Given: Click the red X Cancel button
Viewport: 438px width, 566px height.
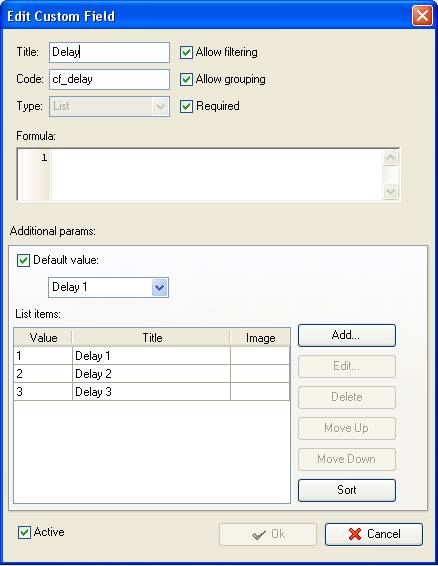Looking at the screenshot, I should [374, 534].
